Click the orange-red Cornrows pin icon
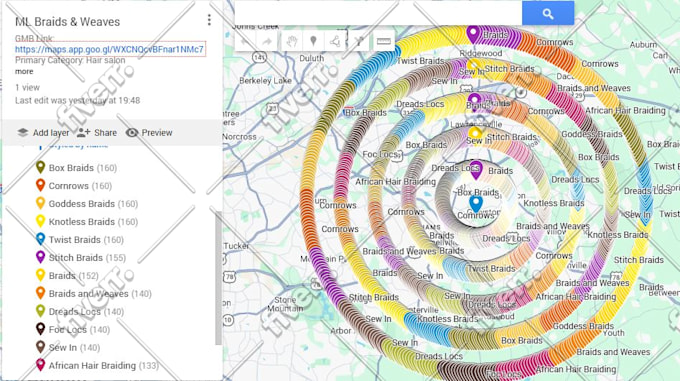Screen dimensions: 680x381 click(x=40, y=185)
